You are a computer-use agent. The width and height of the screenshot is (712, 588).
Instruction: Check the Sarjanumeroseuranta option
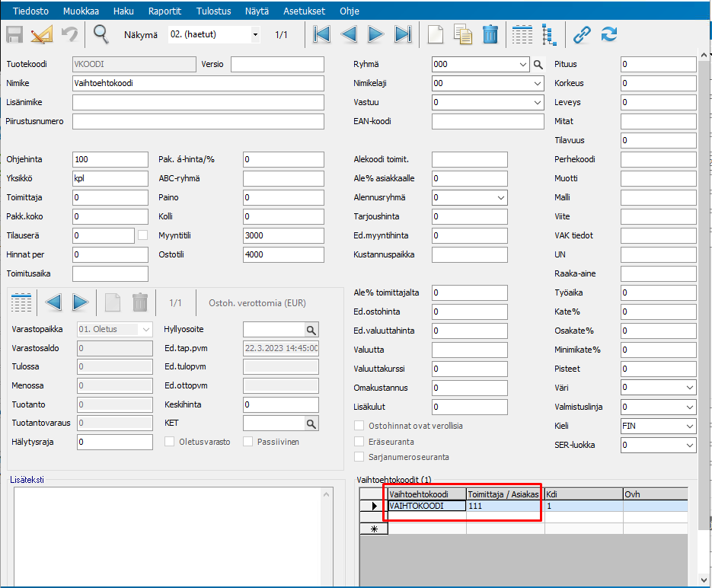pyautogui.click(x=360, y=457)
